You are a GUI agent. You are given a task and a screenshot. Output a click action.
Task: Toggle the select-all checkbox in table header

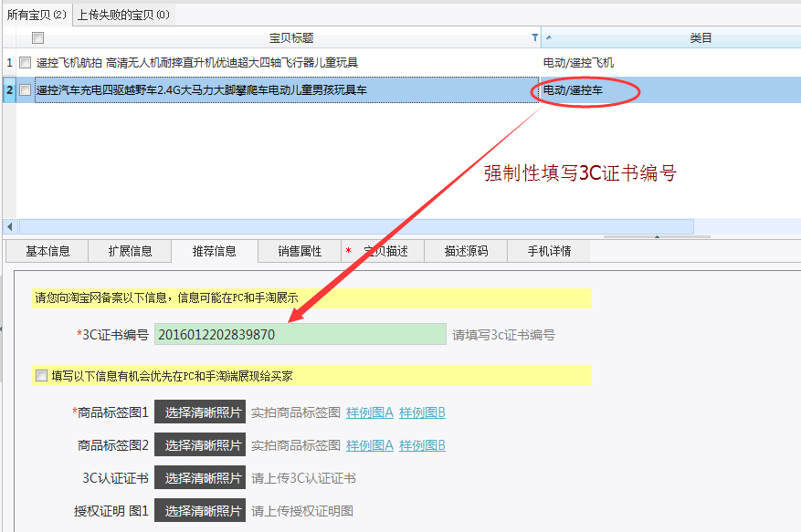[37, 37]
